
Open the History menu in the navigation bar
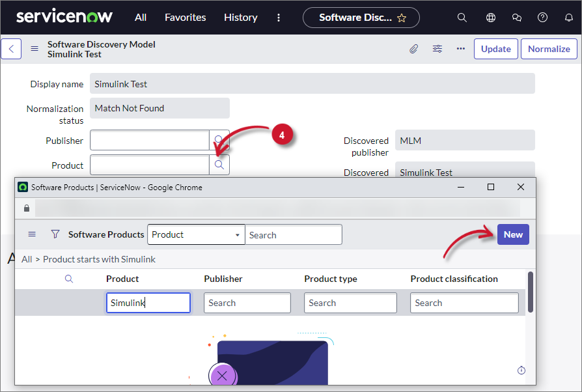click(240, 18)
